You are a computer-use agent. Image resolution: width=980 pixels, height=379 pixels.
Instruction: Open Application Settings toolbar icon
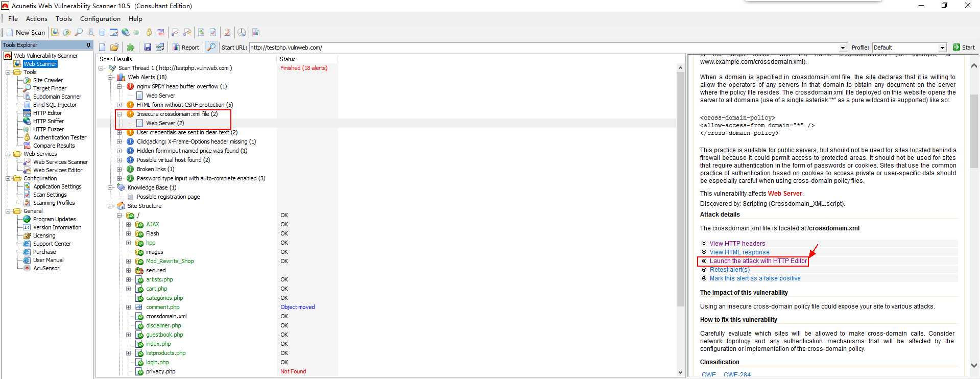point(201,32)
